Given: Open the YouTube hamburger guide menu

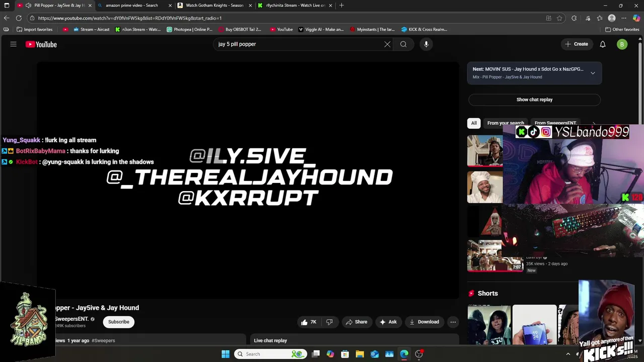Looking at the screenshot, I should (x=14, y=44).
